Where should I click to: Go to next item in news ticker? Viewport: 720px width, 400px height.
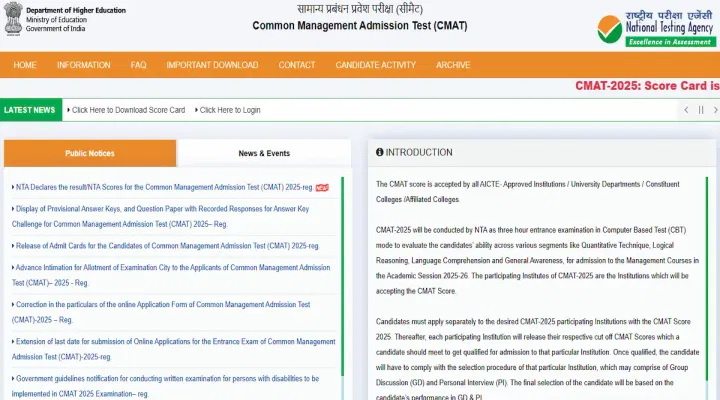[x=715, y=110]
